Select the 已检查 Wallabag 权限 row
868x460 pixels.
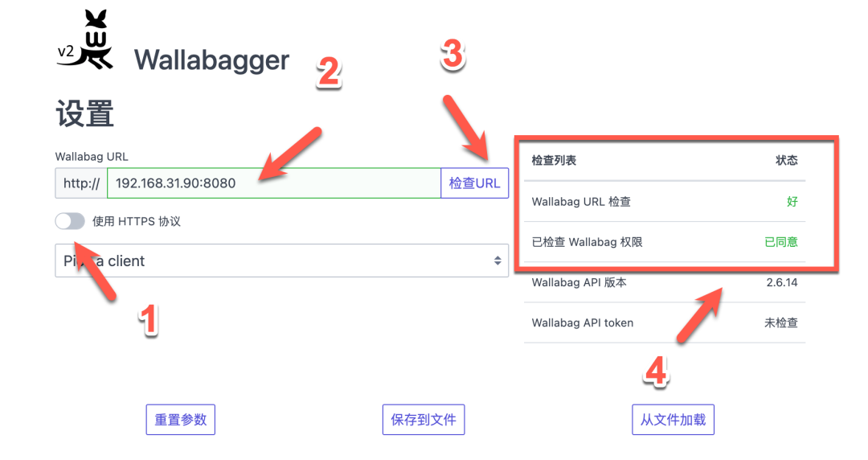click(x=665, y=242)
